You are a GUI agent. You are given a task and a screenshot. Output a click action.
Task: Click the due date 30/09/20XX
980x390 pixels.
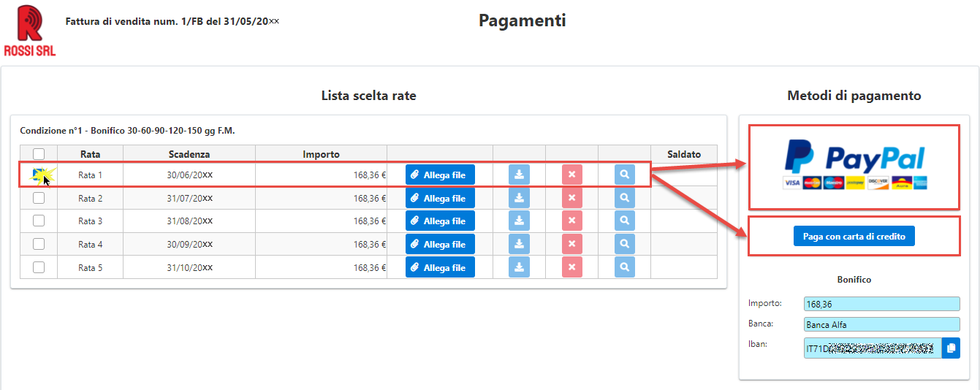coord(189,245)
